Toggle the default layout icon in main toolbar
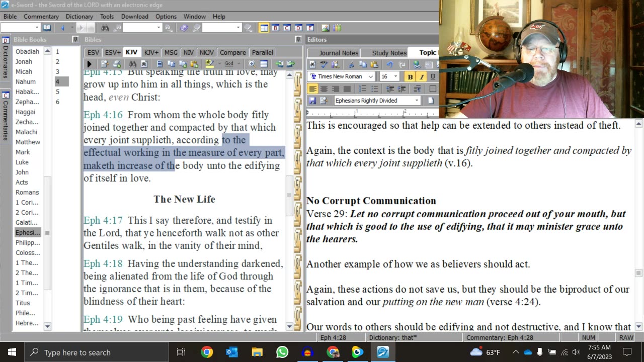644x362 pixels. 264,28
